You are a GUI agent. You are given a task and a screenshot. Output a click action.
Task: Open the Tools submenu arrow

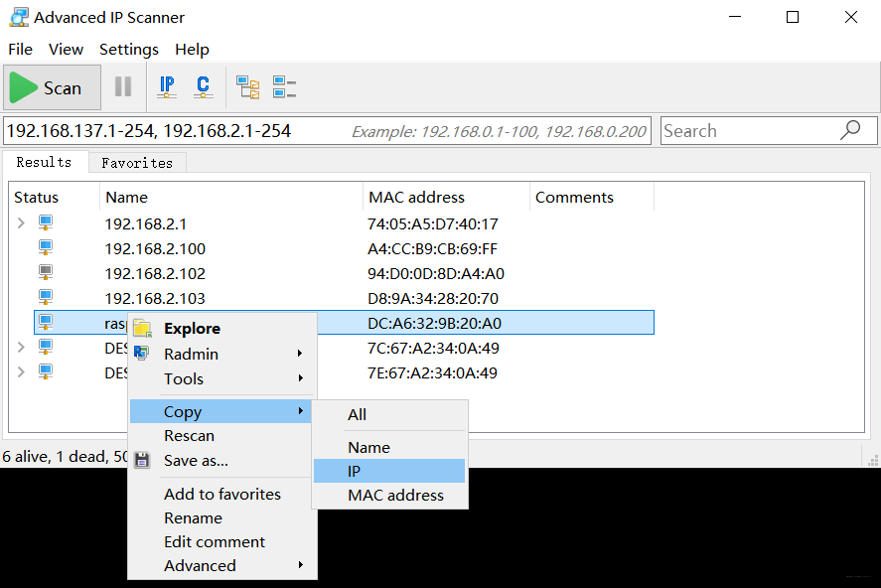click(300, 378)
